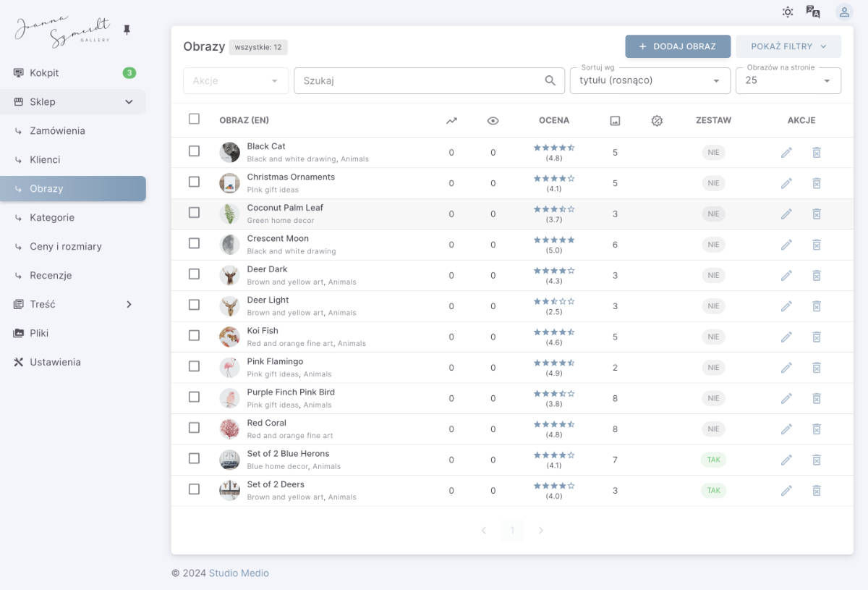Tick the select-all header checkbox
The image size is (868, 590).
[194, 119]
